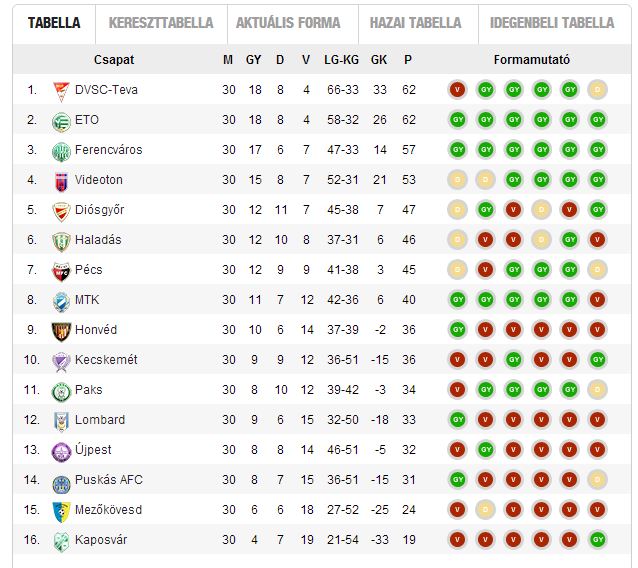Click the Formamutató column header
Viewport: 638px width, 568px height.
[x=531, y=60]
